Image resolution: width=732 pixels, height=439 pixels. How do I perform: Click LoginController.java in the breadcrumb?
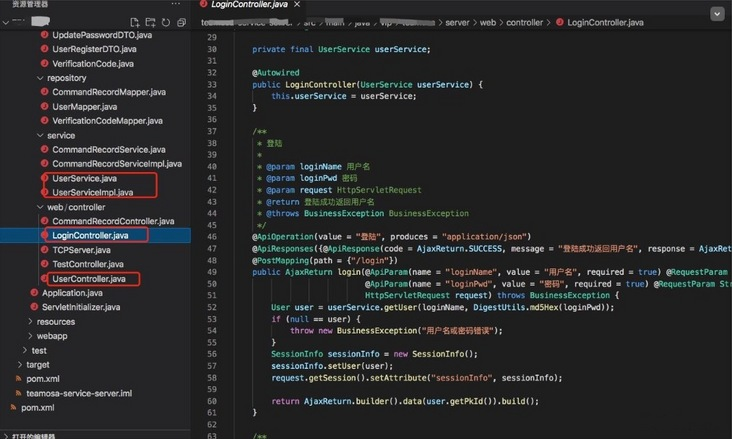[x=605, y=22]
